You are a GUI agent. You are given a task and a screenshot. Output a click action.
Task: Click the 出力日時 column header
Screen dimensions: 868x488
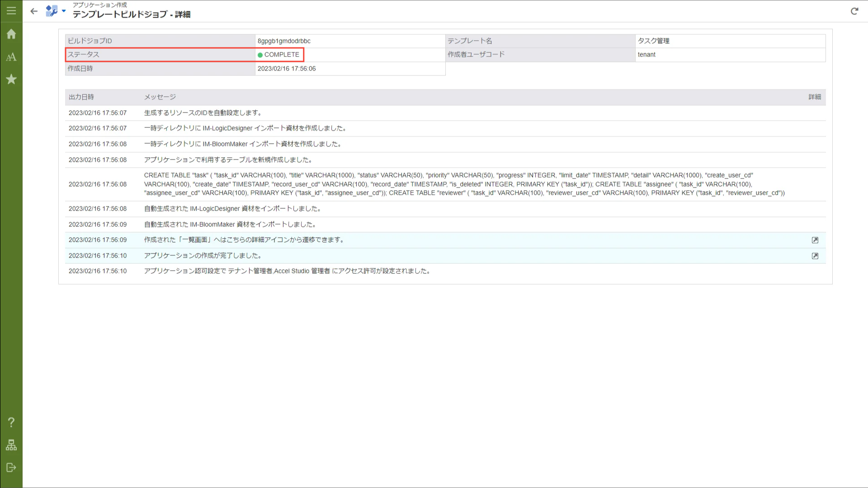(x=81, y=97)
